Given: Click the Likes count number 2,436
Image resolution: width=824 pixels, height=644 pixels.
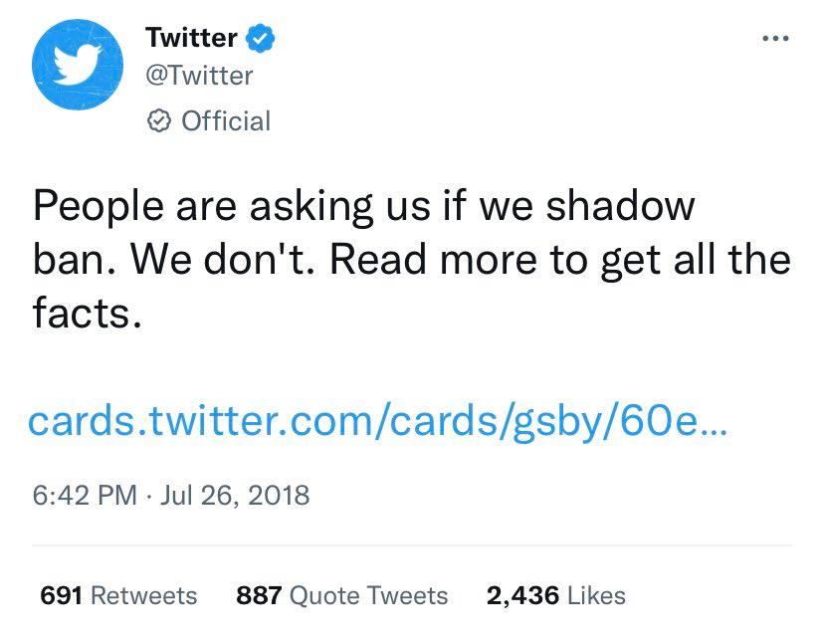Looking at the screenshot, I should 522,596.
